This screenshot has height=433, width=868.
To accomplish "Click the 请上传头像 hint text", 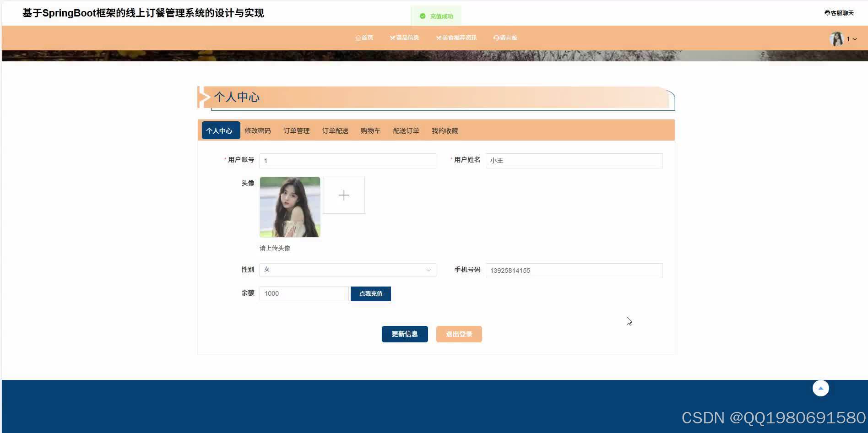I will click(275, 248).
